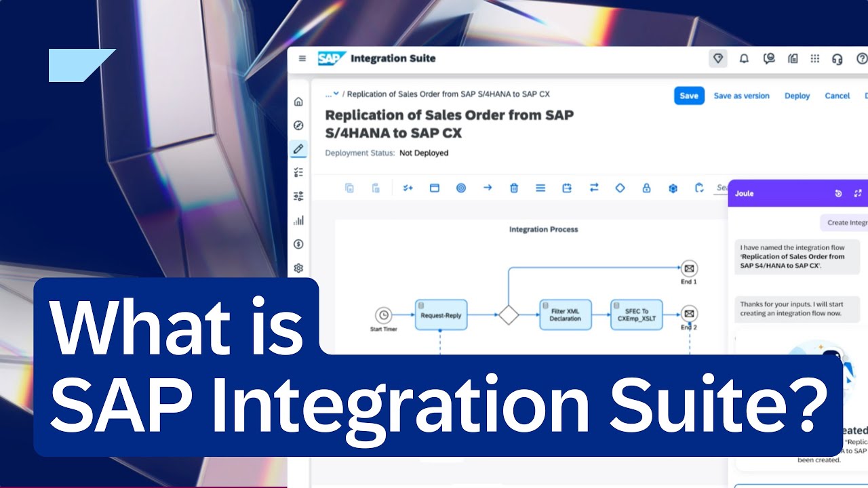
Task: Go to Home in the sidebar
Action: click(298, 102)
